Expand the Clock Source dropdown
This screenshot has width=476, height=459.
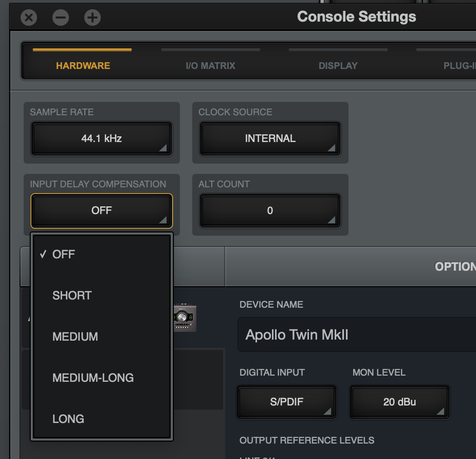pyautogui.click(x=270, y=138)
